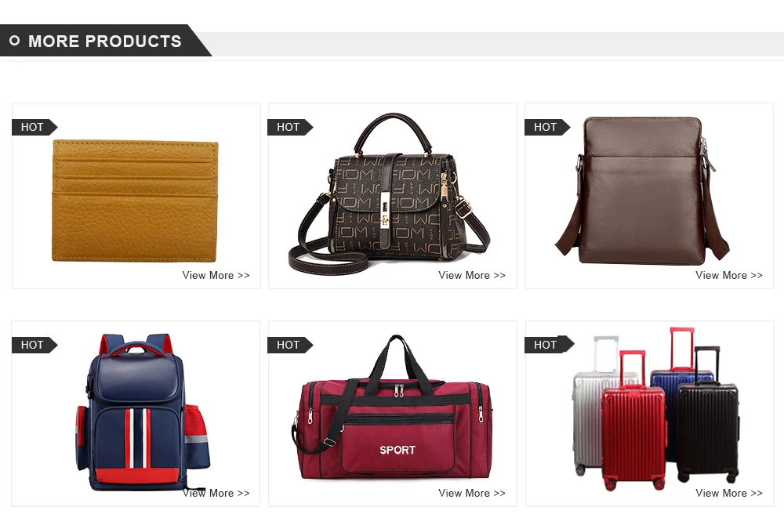This screenshot has width=784, height=532.
Task: View More for patterned handbag
Action: point(472,275)
